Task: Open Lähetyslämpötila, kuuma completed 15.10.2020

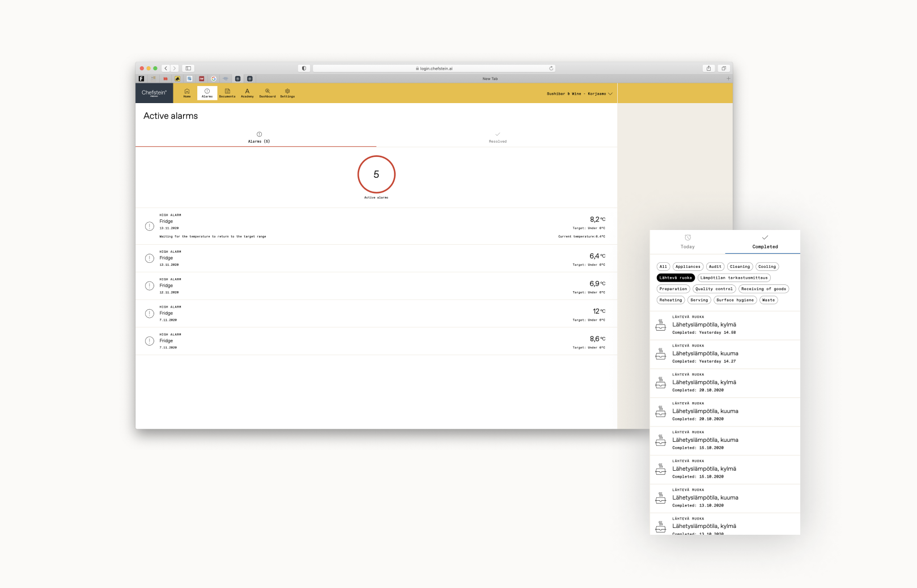Action: click(x=725, y=441)
